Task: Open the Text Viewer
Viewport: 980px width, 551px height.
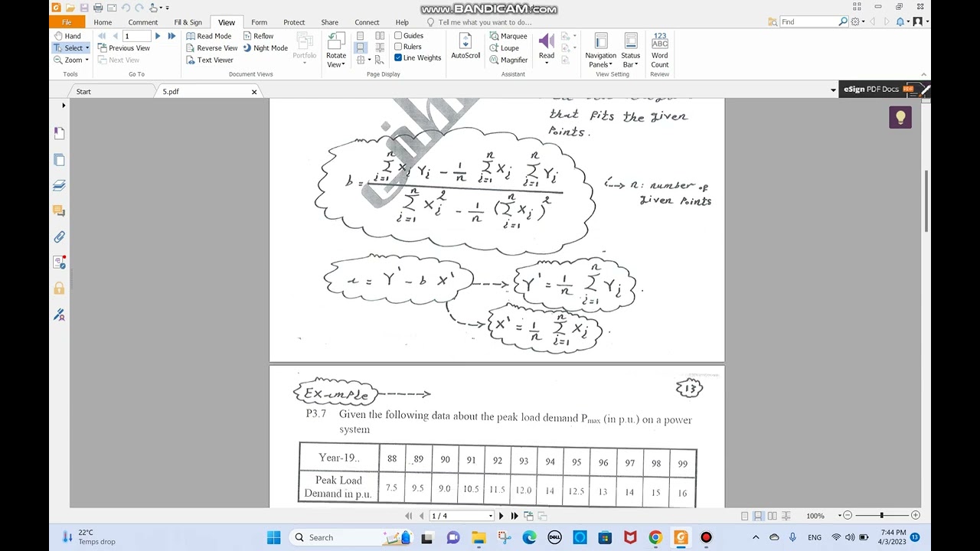Action: [x=210, y=60]
